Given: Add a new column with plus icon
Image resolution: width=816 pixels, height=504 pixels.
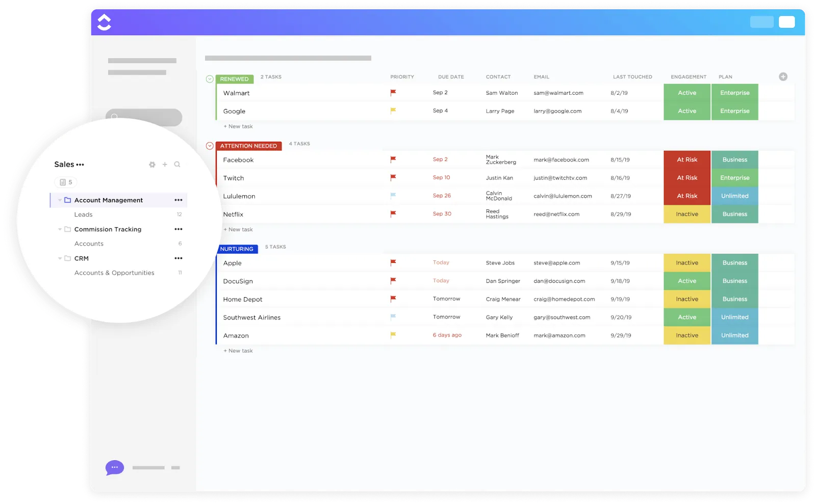Looking at the screenshot, I should (x=783, y=77).
